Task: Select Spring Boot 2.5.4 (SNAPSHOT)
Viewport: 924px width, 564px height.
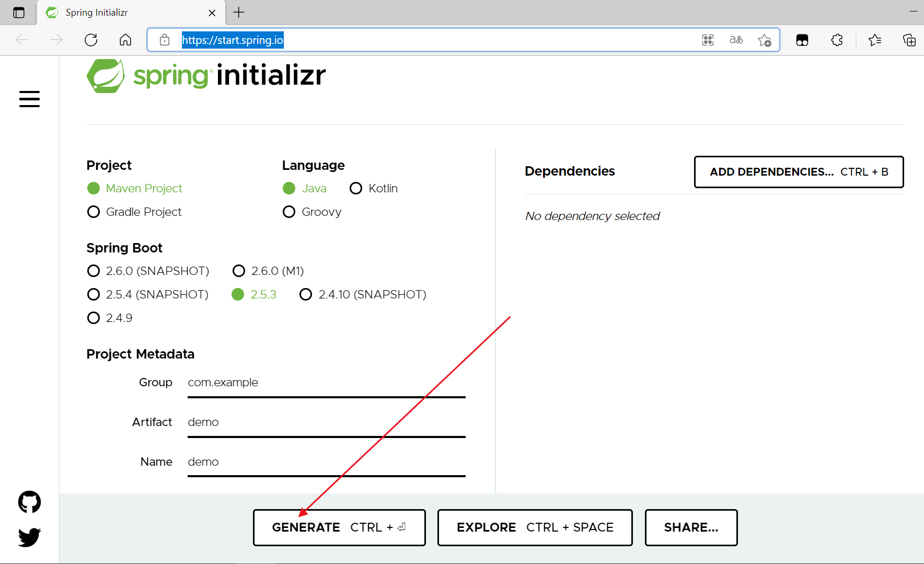Action: 148,294
